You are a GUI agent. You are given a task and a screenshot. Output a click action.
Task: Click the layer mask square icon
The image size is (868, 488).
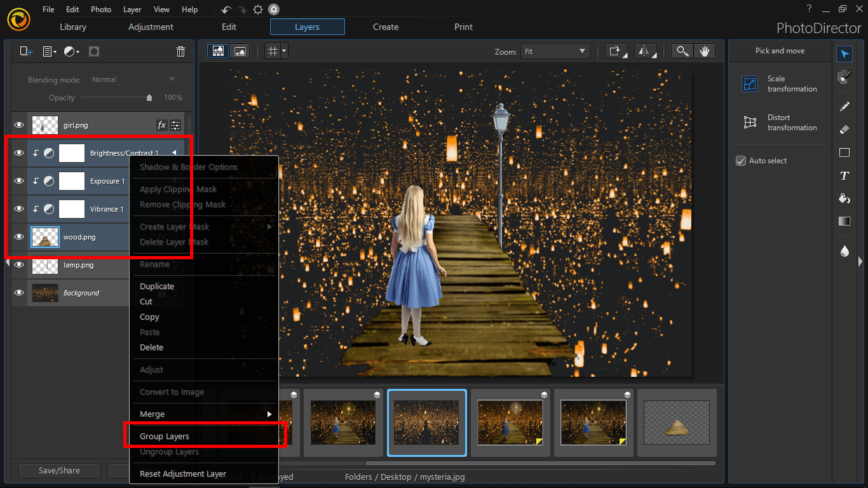tap(94, 51)
